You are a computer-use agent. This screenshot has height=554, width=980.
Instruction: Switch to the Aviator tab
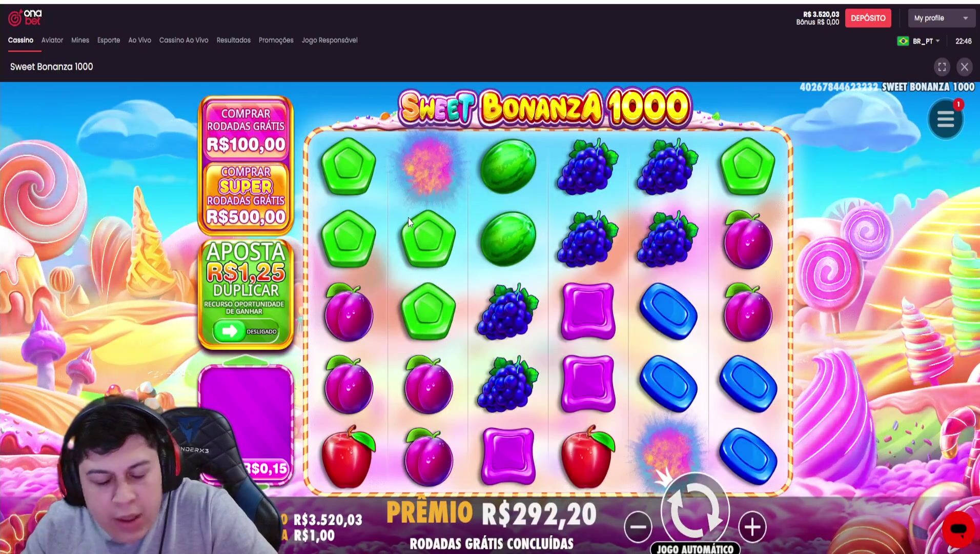(x=52, y=40)
